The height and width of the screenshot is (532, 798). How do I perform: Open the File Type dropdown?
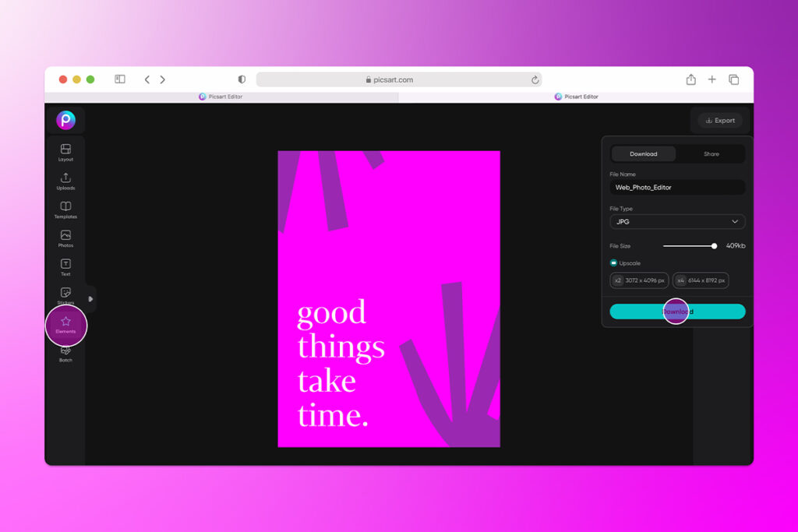676,221
